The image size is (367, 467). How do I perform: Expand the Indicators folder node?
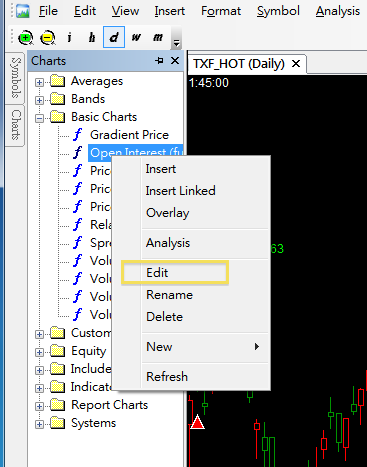pyautogui.click(x=39, y=388)
